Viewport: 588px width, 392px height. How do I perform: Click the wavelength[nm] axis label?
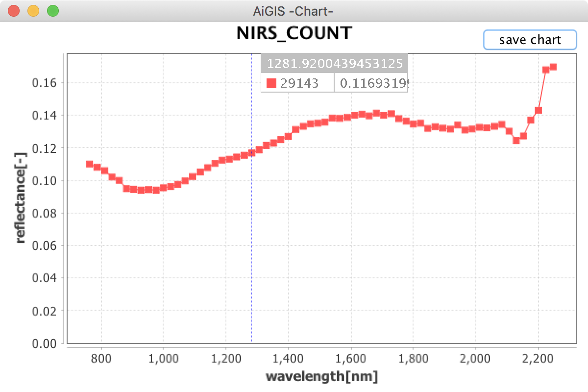pos(321,377)
